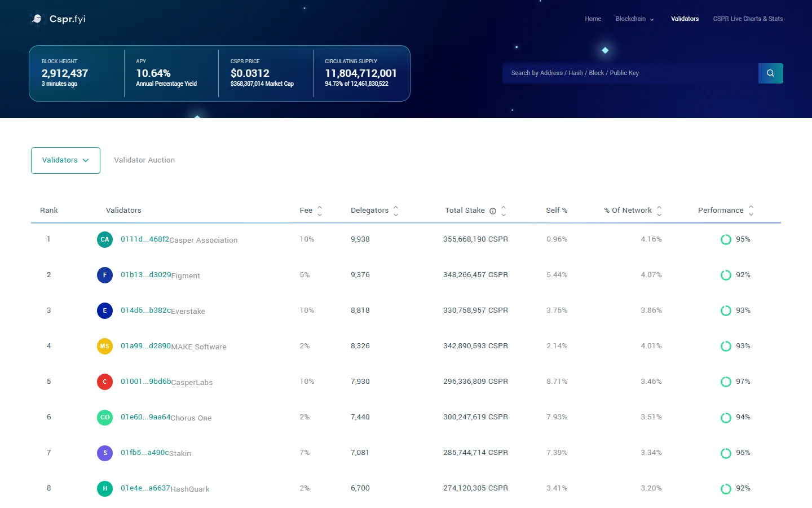Open validator 014d5...b382c link
Image resolution: width=812 pixels, height=508 pixels.
146,310
